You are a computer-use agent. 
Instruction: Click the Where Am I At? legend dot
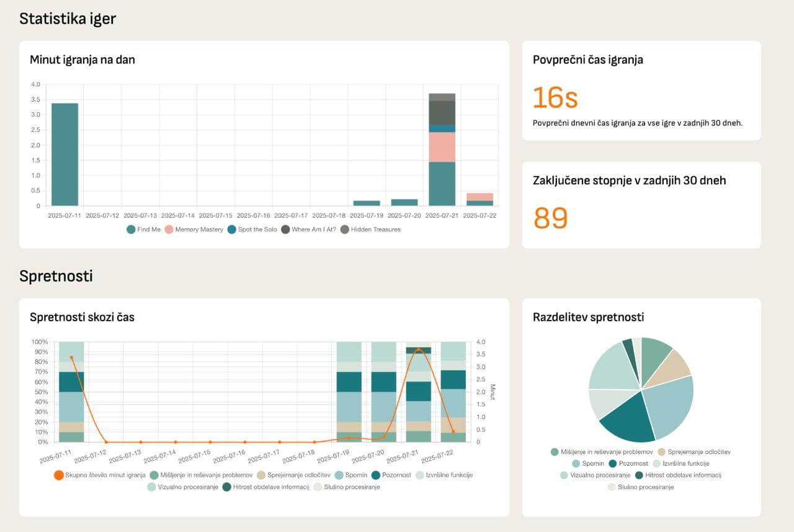coord(285,229)
